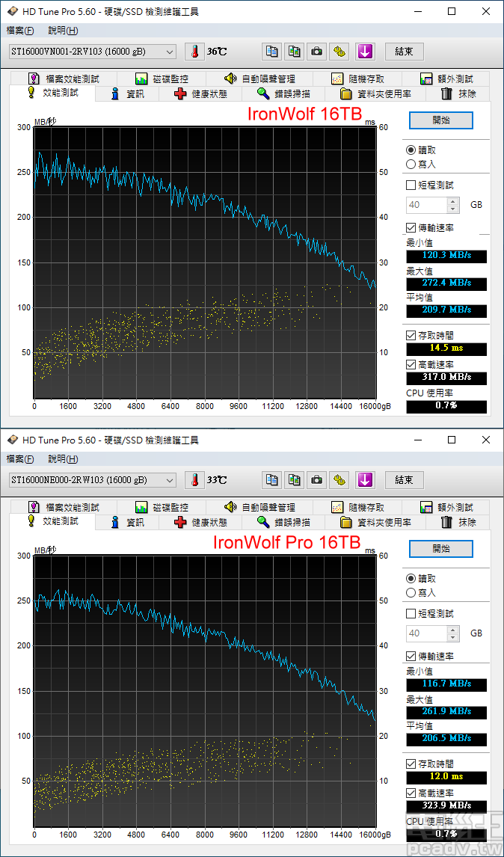
Task: Click the 開始 button in the top window
Action: coord(441,120)
